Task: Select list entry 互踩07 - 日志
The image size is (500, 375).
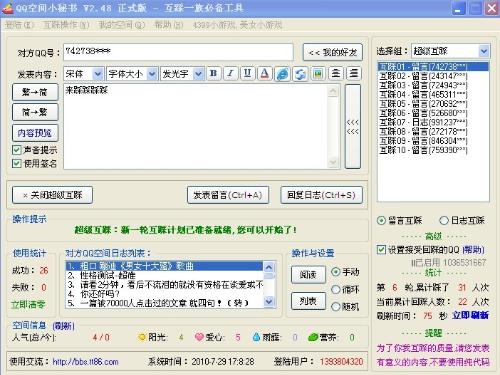Action: 433,122
